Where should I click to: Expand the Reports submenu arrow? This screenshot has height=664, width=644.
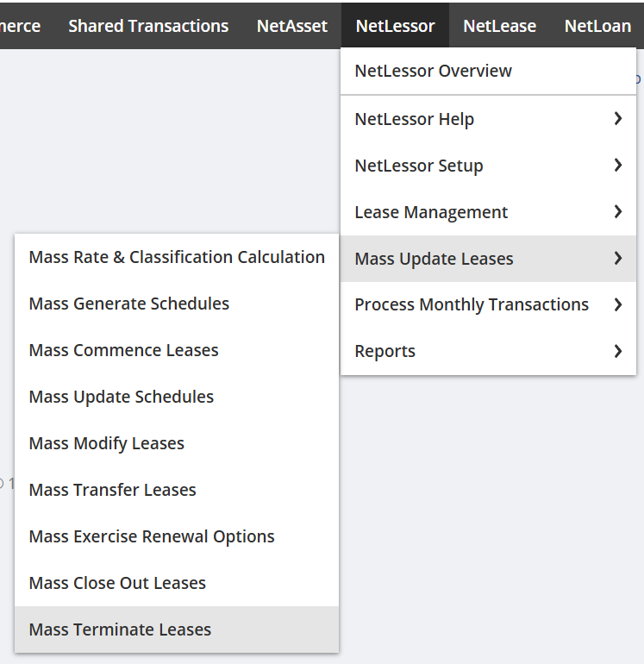coord(618,351)
